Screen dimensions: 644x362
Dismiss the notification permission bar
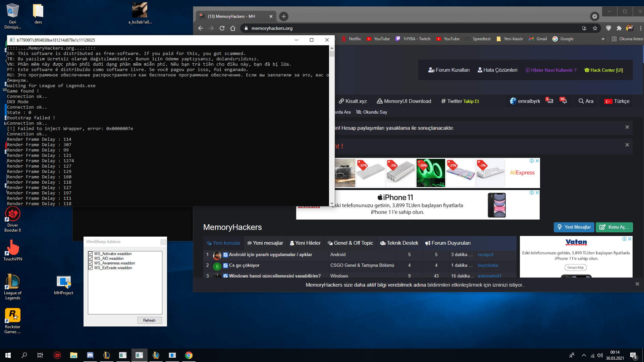pyautogui.click(x=637, y=284)
